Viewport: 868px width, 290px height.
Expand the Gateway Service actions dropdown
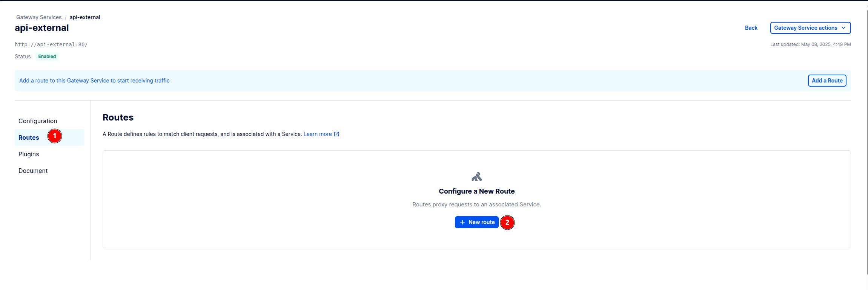click(810, 28)
